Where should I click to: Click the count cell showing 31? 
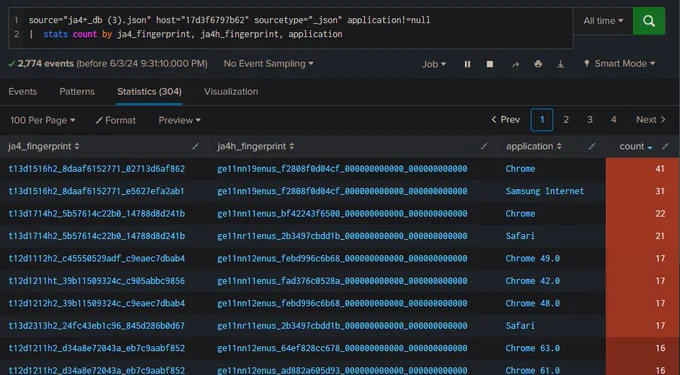(643, 191)
